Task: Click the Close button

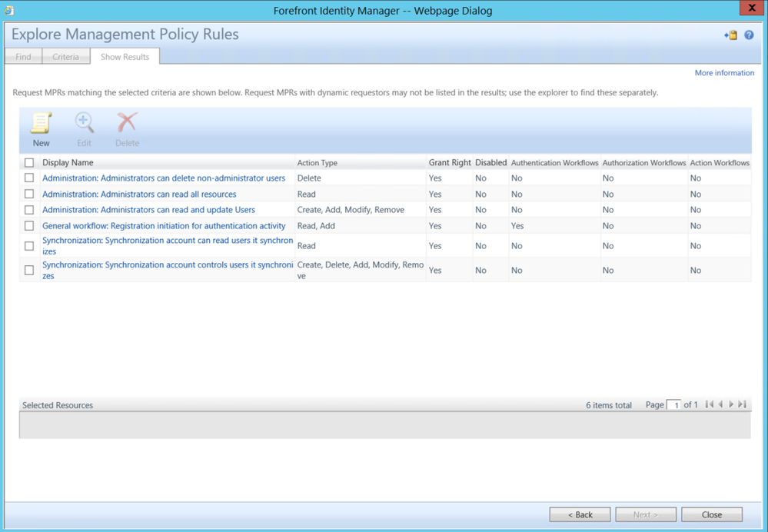Action: point(712,515)
